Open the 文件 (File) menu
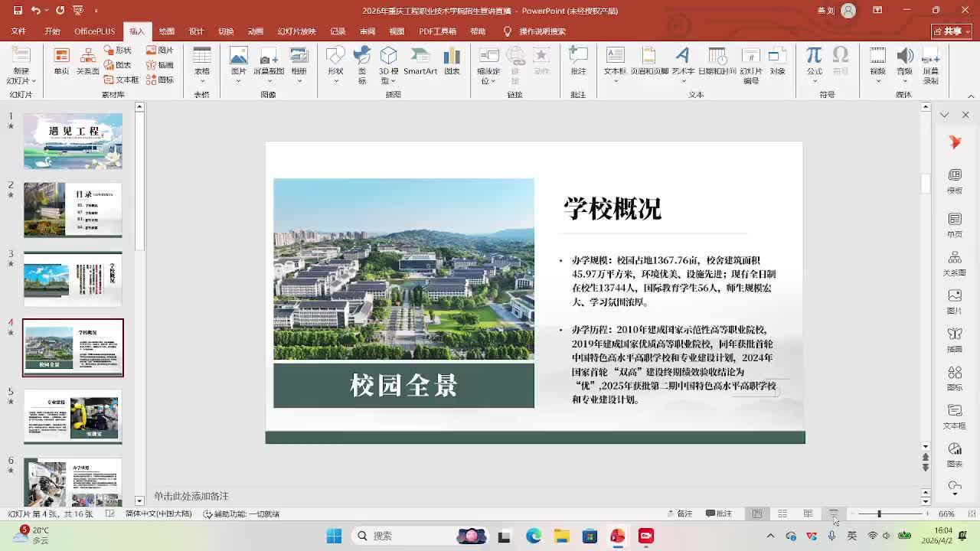Screen dimensions: 980x551 point(18,31)
